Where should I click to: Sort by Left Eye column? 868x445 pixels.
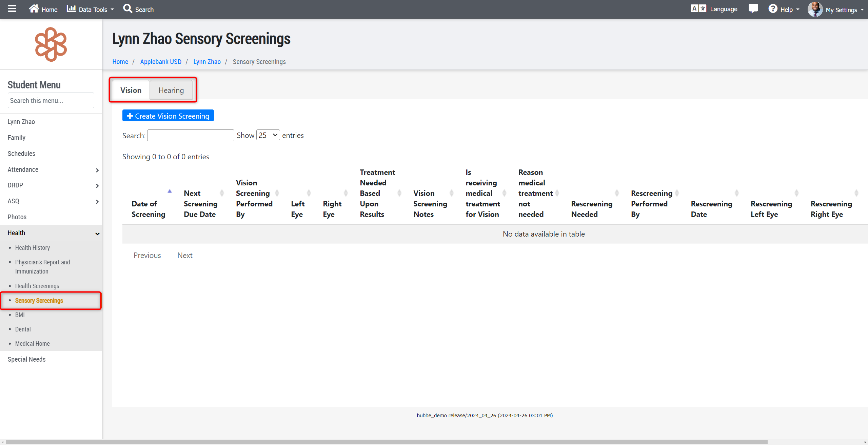point(298,209)
